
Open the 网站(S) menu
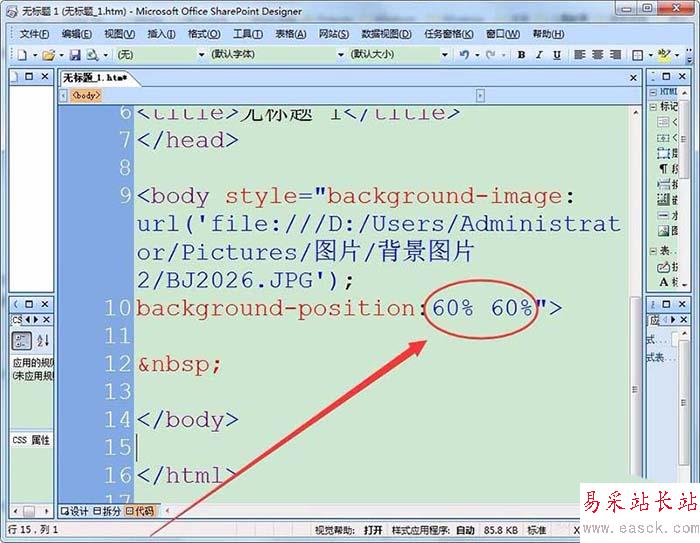[333, 34]
